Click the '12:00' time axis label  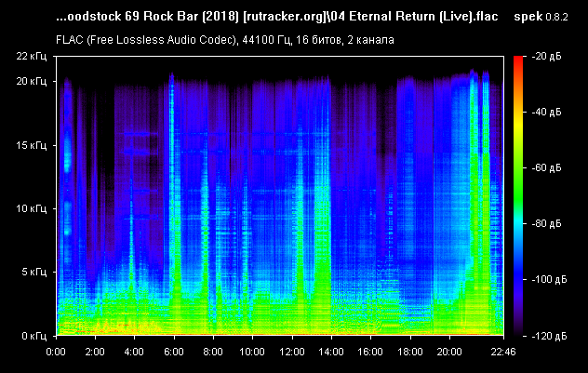click(x=292, y=352)
